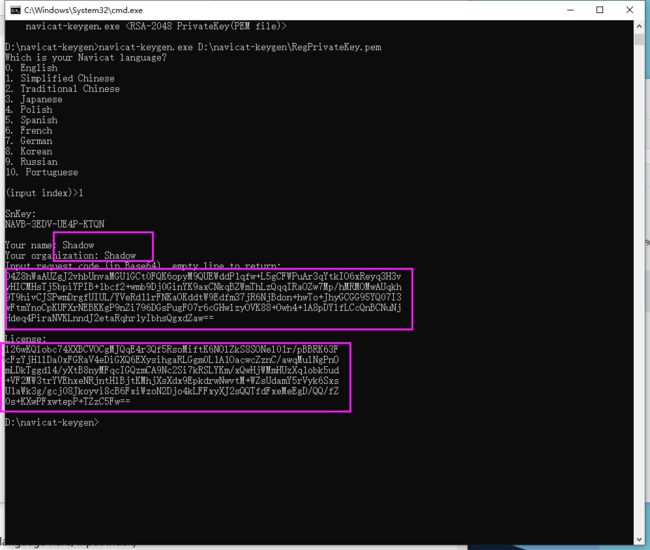This screenshot has width=650, height=550.
Task: Click the usage line 'navicat-keygen.exe <RSA-2048 PrivateKey'
Action: (x=156, y=27)
